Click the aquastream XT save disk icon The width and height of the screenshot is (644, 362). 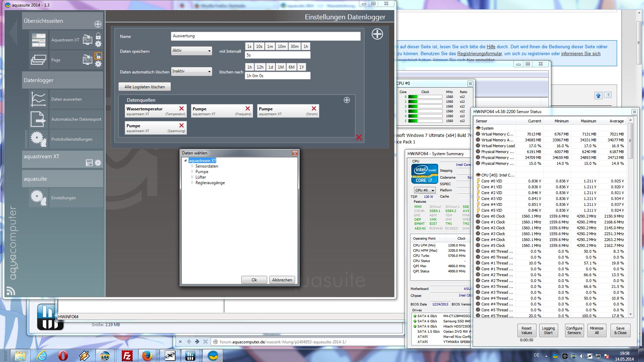click(89, 163)
